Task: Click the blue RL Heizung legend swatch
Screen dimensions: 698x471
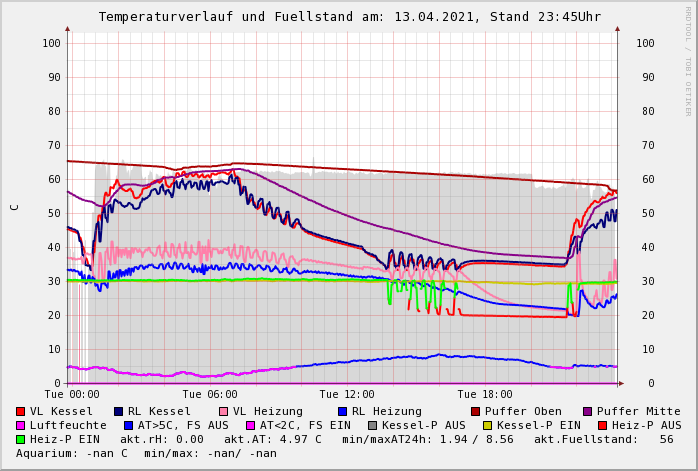Action: pos(343,411)
